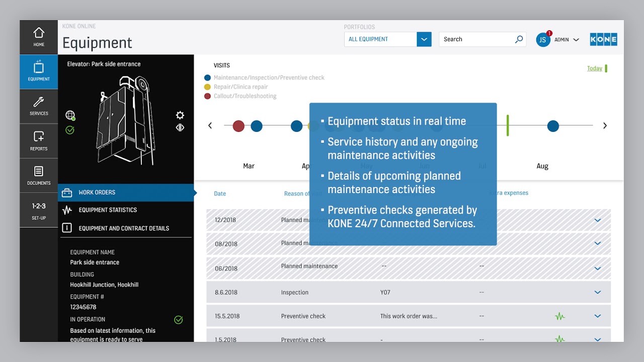Image resolution: width=644 pixels, height=362 pixels.
Task: Select the red callout visit marker in March
Action: 238,126
